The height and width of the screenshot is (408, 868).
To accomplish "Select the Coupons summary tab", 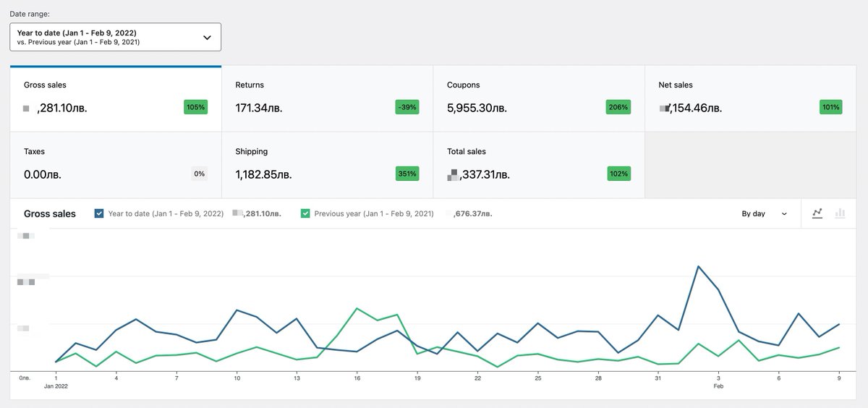I will pyautogui.click(x=538, y=98).
